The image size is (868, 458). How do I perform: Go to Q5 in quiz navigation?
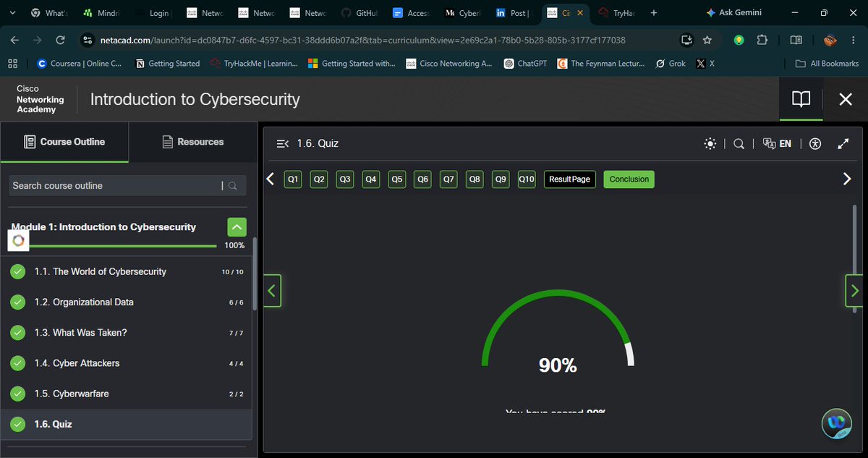tap(397, 179)
